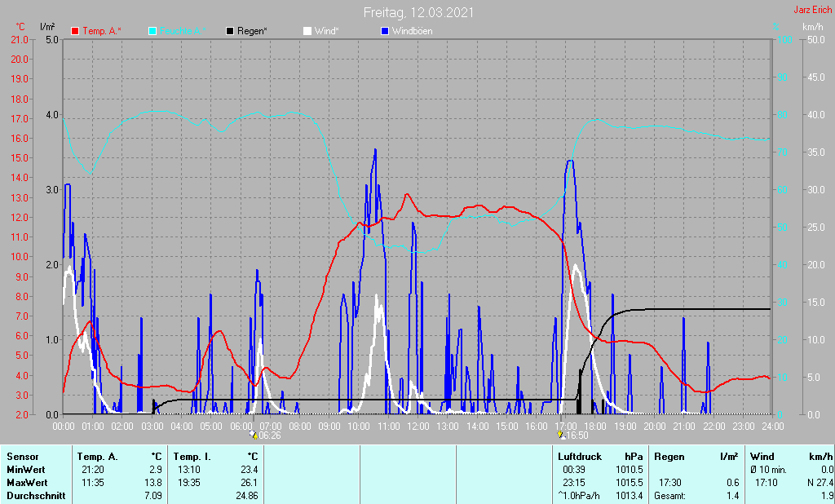Click the Regen Gesamt value 1.4
The height and width of the screenshot is (504, 835).
click(733, 496)
